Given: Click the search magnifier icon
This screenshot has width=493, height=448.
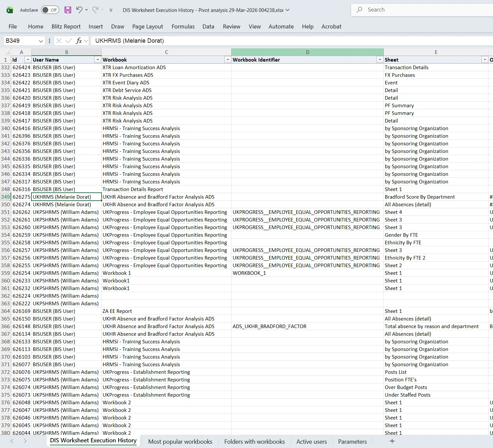Looking at the screenshot, I should pyautogui.click(x=359, y=10).
